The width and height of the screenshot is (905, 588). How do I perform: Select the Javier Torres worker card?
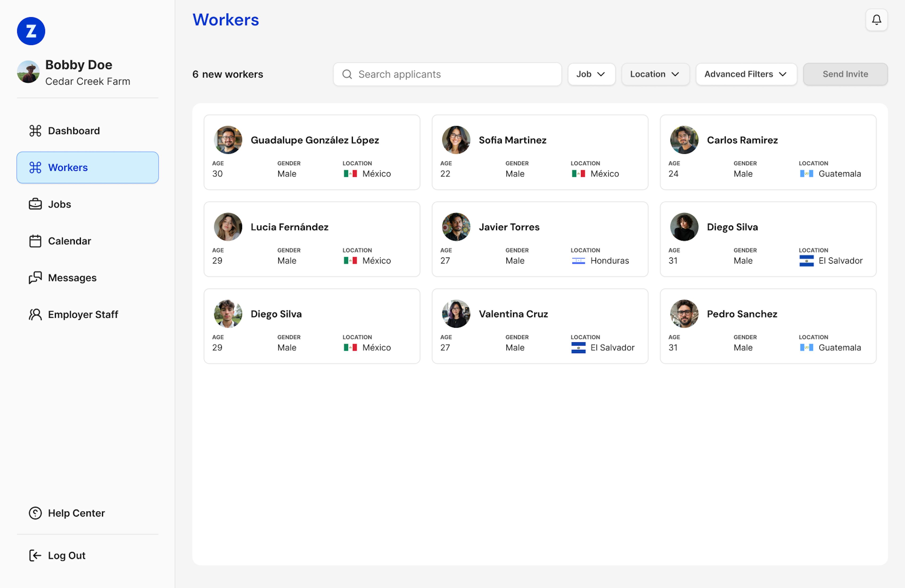[539, 239]
